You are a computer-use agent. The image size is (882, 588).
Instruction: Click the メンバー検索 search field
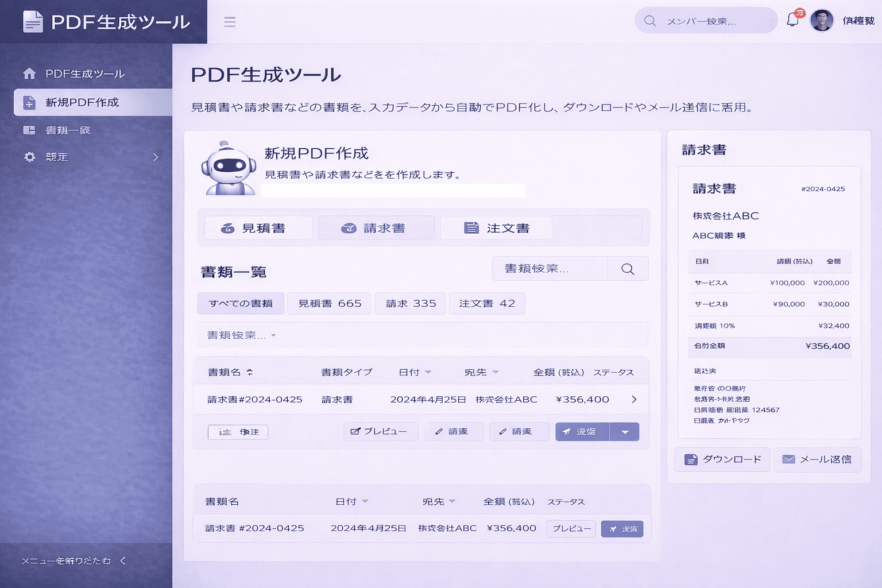pos(706,21)
